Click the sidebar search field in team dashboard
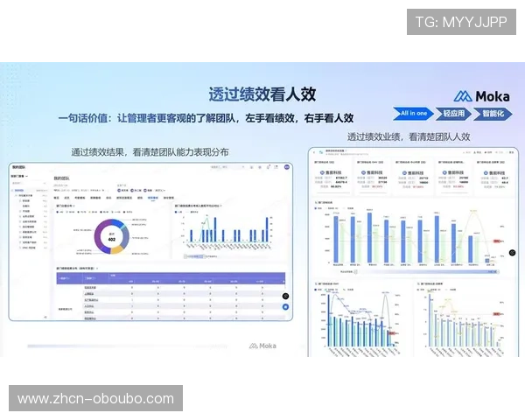Viewport: 525px width, 420px height. 29,183
